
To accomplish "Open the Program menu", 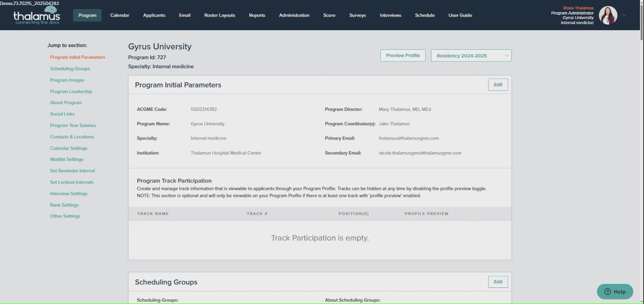I will click(87, 15).
